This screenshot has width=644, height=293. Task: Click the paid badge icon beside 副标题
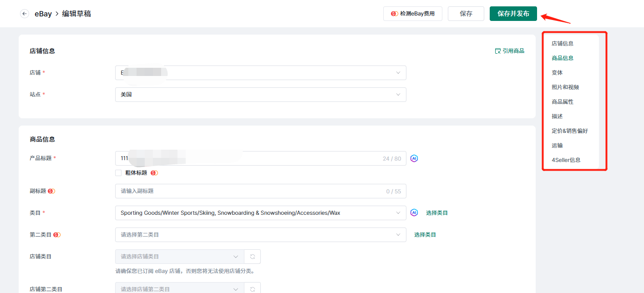click(x=51, y=191)
